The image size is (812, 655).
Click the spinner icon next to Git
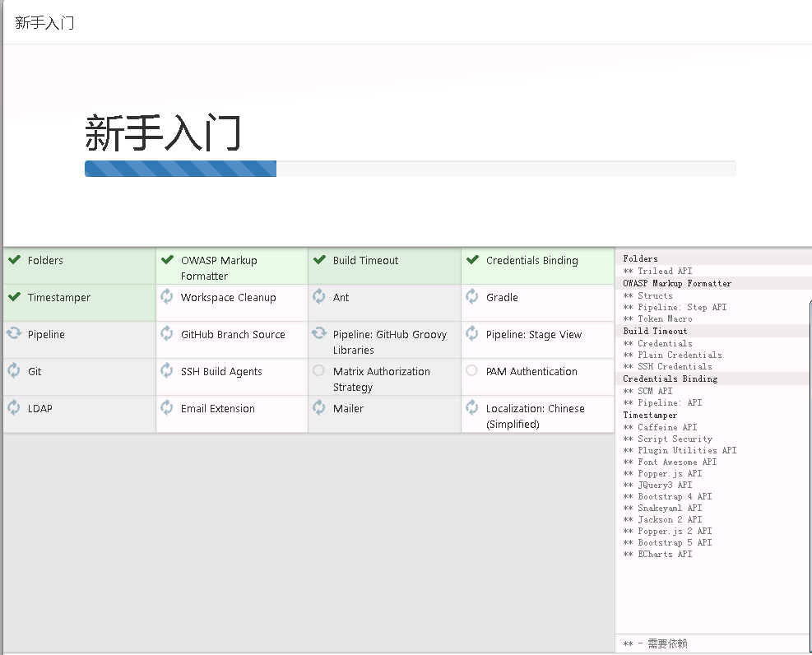[14, 371]
